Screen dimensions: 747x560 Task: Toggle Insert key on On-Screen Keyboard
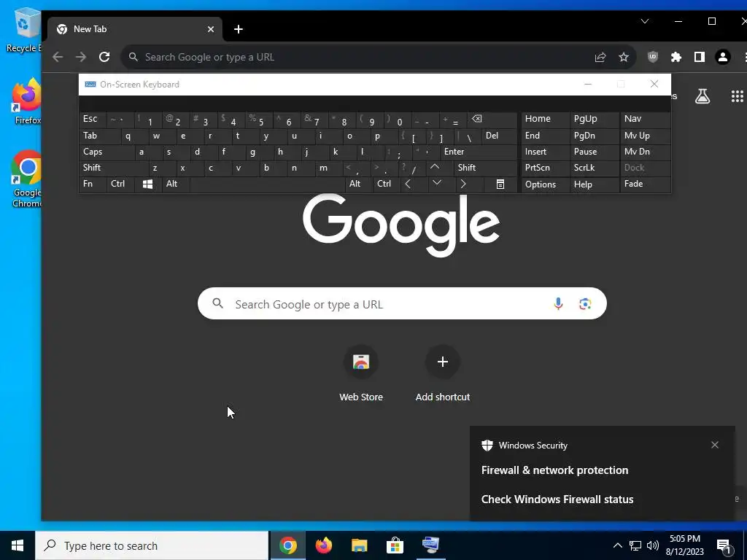546,152
